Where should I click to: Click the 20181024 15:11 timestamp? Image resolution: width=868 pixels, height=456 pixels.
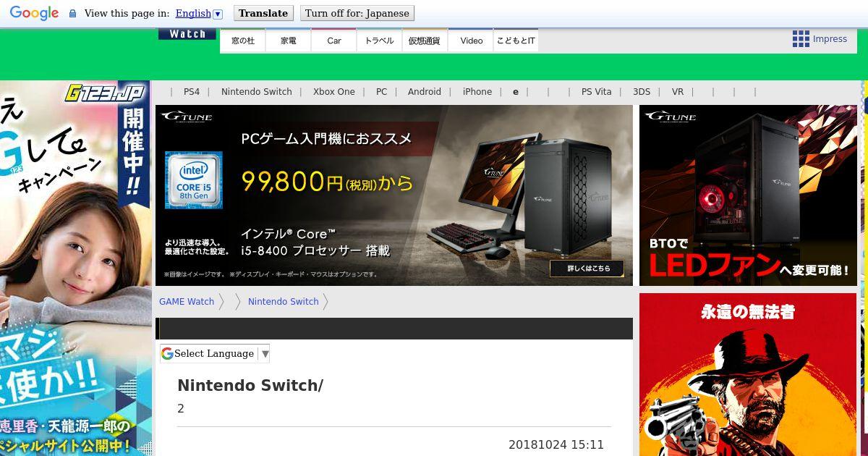[x=556, y=445]
